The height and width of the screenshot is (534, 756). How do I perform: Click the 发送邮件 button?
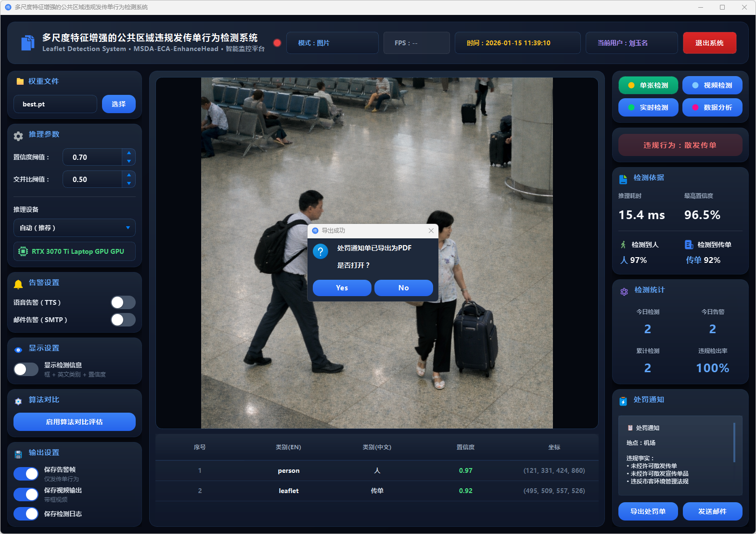tap(712, 511)
